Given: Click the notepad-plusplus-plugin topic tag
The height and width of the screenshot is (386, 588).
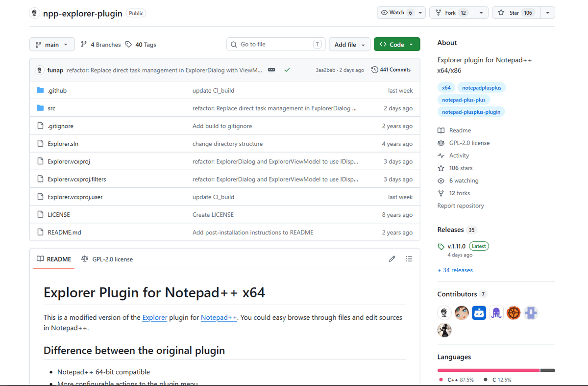Looking at the screenshot, I should 471,112.
